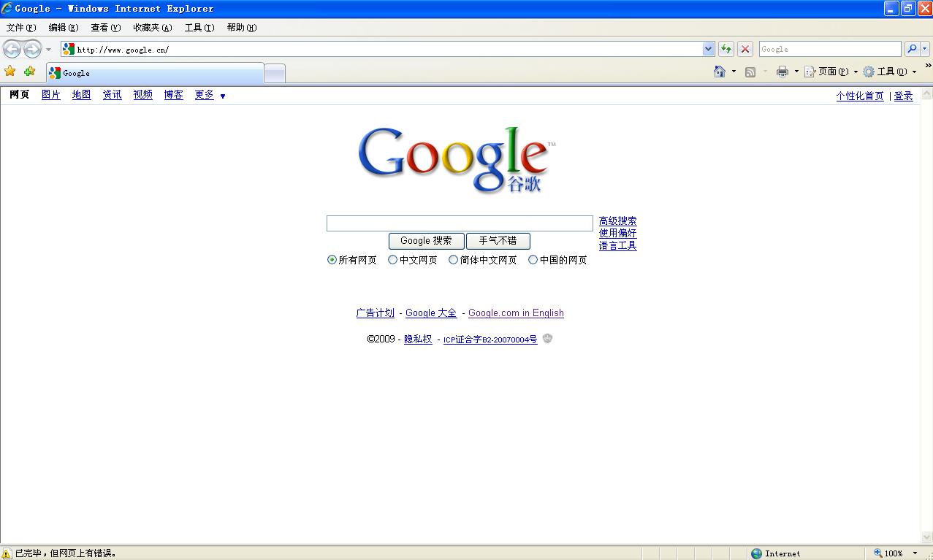Open the 编辑(E) menu
Viewport: 933px width, 560px height.
click(64, 28)
